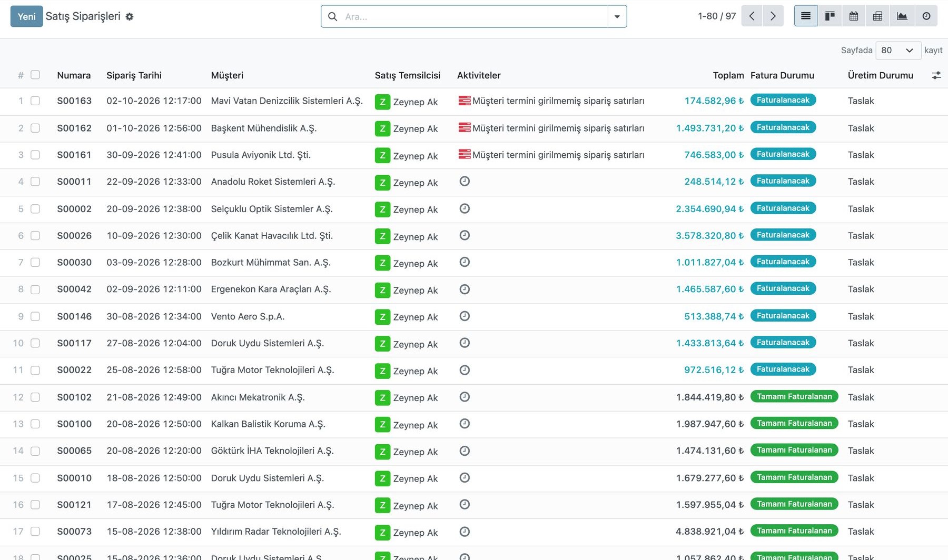Sort by Sipariş Tarihi column header
Image resolution: width=948 pixels, height=560 pixels.
134,75
